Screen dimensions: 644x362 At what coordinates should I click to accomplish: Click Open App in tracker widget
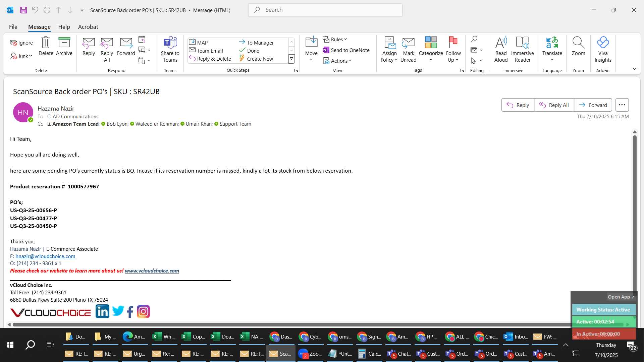[621, 297]
